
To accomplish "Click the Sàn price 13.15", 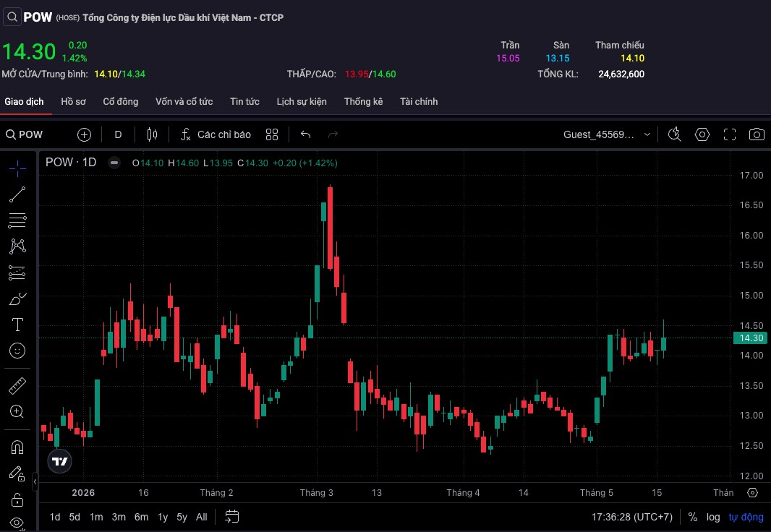I will point(558,59).
